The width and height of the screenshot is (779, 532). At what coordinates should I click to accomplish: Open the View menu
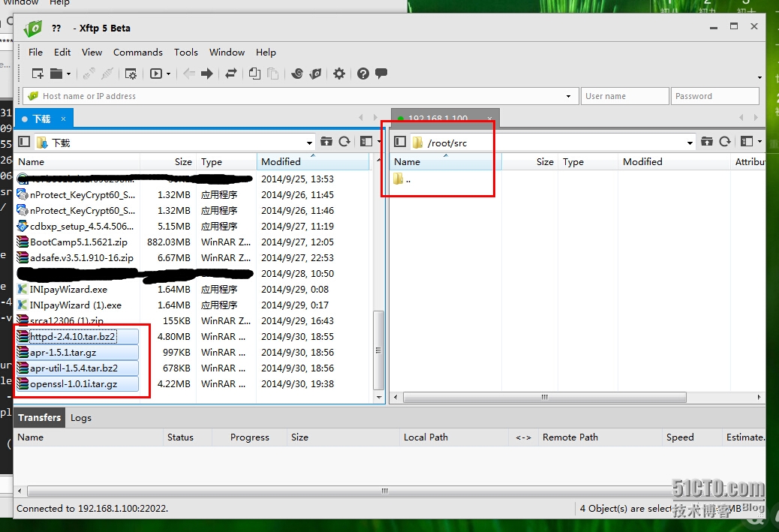[92, 53]
